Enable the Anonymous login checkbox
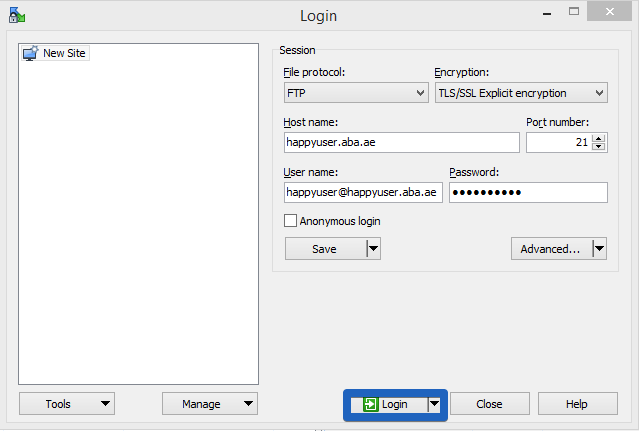Viewport: 639px width, 431px height. pos(290,221)
